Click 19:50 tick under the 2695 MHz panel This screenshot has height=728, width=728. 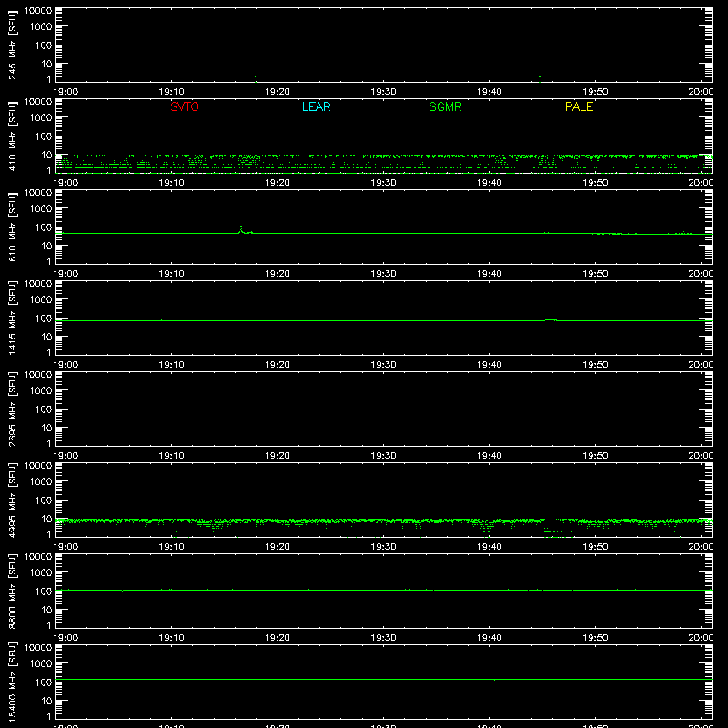point(595,456)
